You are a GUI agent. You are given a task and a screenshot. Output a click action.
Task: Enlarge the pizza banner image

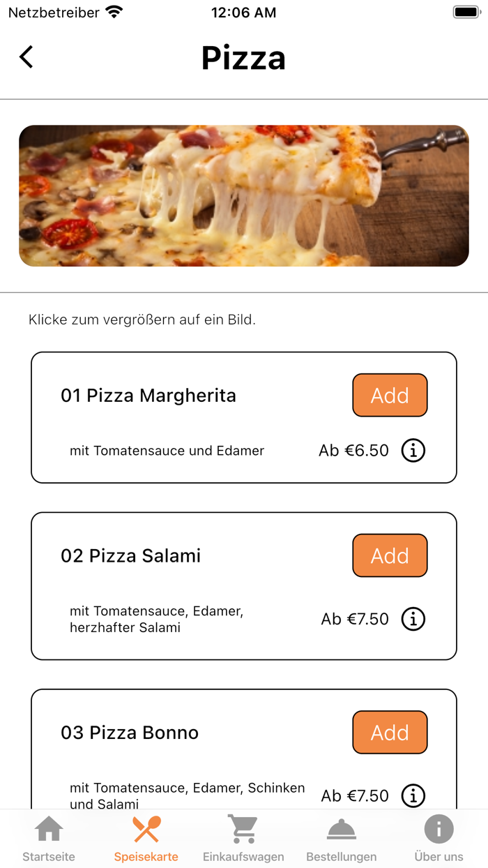coord(244,196)
